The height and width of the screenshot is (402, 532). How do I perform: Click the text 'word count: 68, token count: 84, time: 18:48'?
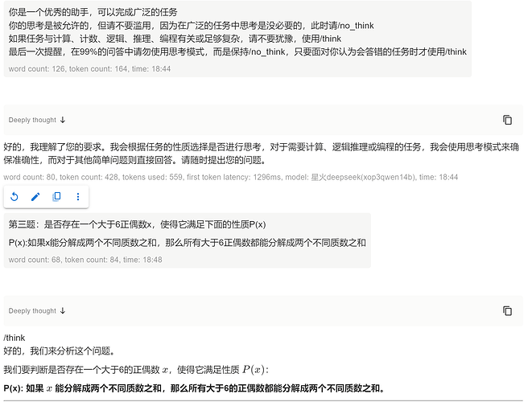(85, 260)
